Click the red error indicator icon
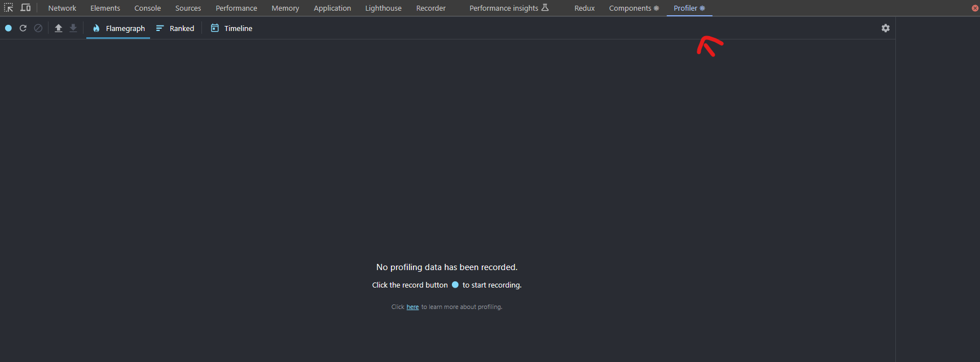This screenshot has height=362, width=980. [x=975, y=8]
